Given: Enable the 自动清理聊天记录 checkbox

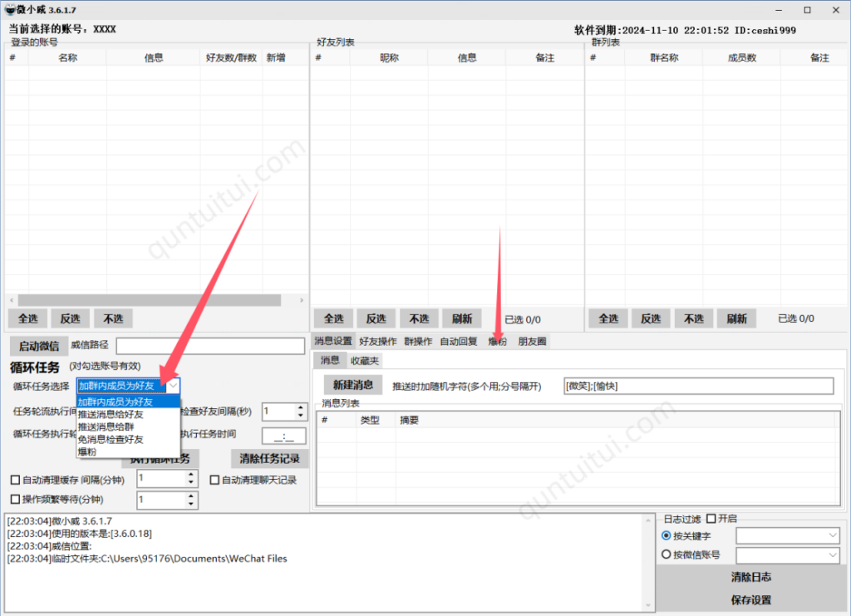Looking at the screenshot, I should coord(214,479).
